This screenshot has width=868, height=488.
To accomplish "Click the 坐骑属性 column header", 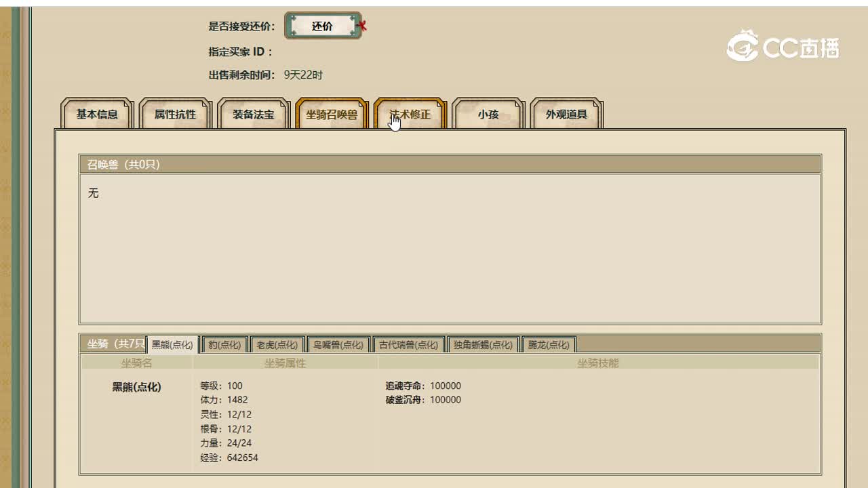I will (x=285, y=363).
